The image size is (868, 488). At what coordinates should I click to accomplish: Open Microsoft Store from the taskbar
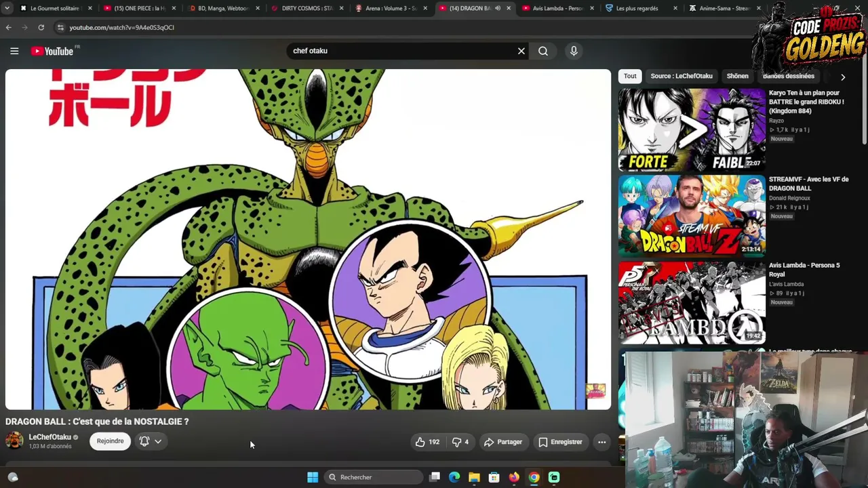click(x=494, y=477)
